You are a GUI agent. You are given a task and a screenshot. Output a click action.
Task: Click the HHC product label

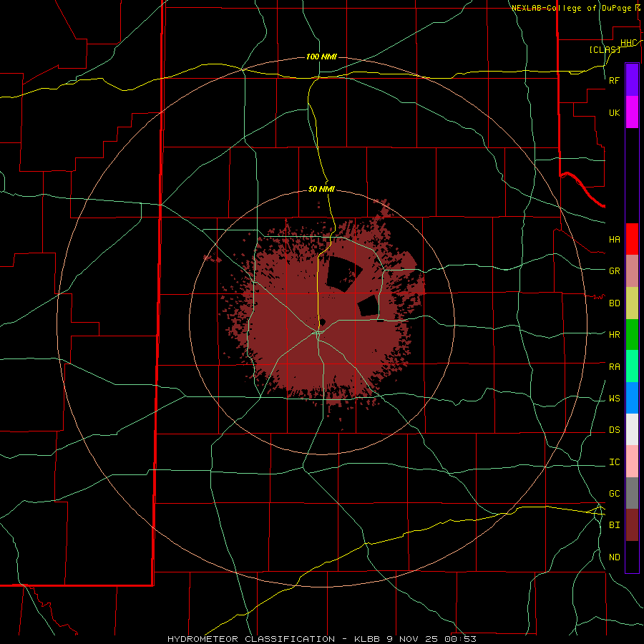(628, 43)
